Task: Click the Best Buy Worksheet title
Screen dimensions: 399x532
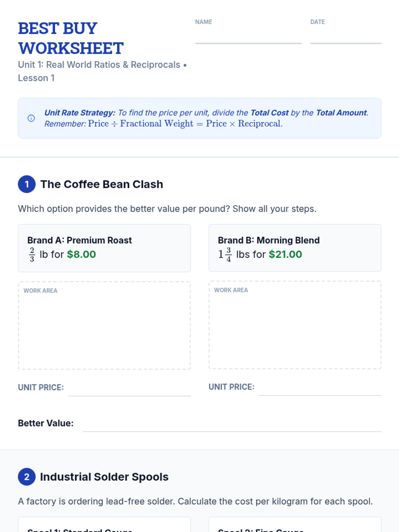Action: click(x=71, y=38)
